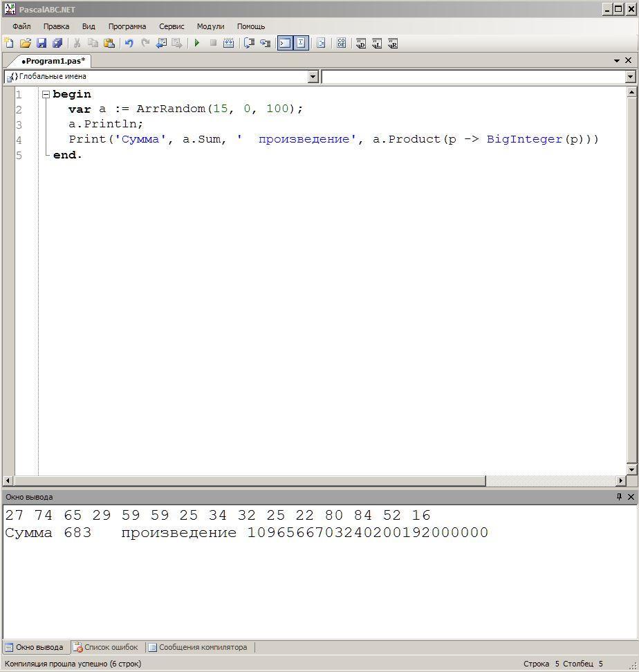The height and width of the screenshot is (672, 639).
Task: Click the editor vertical scrollbar up arrow
Action: [x=631, y=92]
